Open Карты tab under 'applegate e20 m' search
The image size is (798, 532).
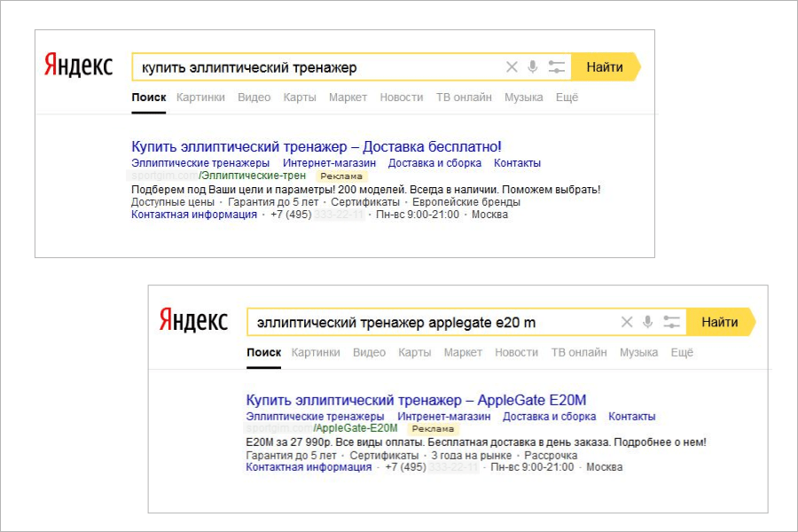415,352
